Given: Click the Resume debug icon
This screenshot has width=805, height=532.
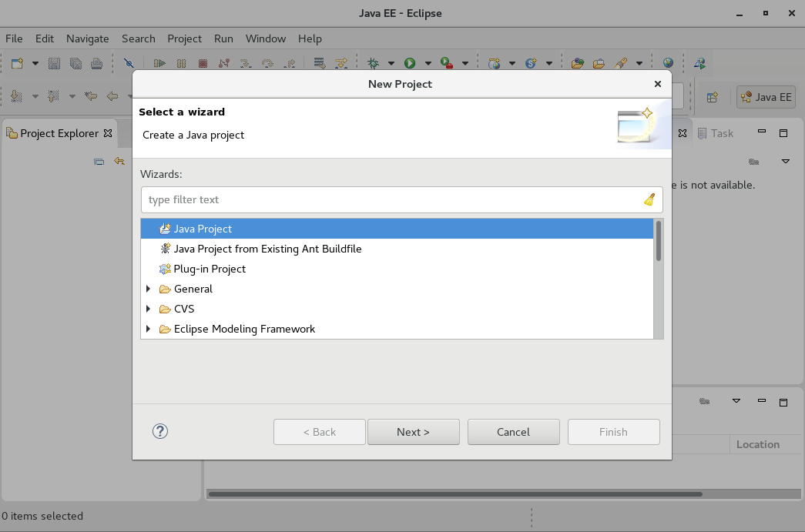Looking at the screenshot, I should [x=159, y=63].
